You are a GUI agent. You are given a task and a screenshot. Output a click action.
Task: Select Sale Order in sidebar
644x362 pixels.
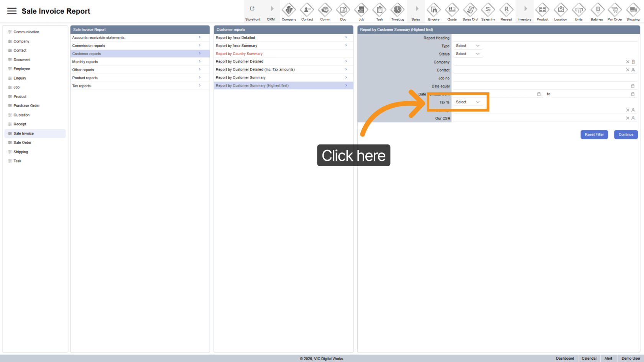(x=23, y=143)
